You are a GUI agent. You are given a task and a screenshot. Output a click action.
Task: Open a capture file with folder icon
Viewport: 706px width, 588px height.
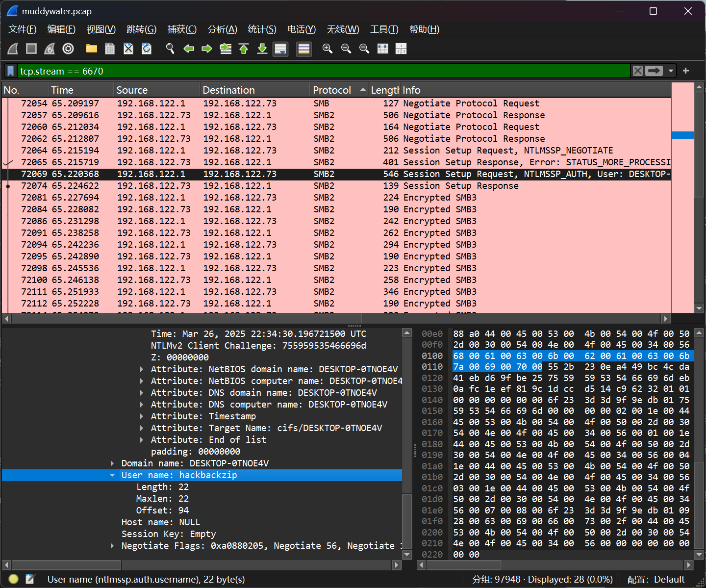92,49
